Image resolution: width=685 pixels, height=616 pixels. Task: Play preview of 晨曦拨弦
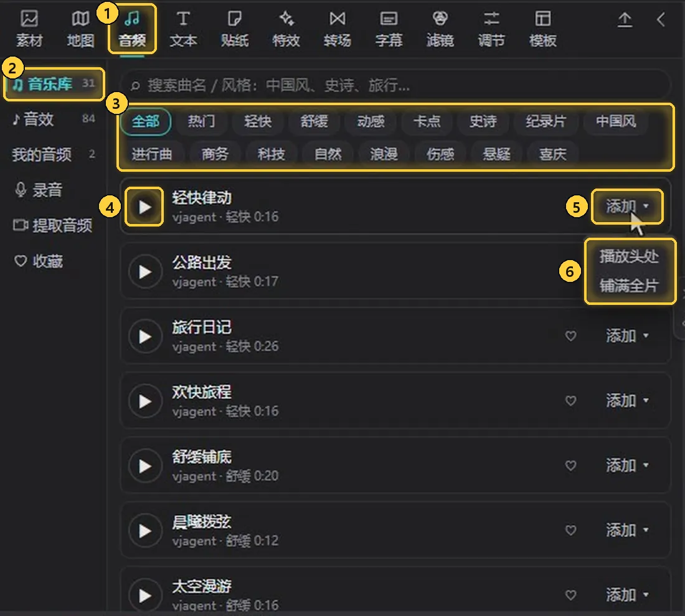point(144,531)
